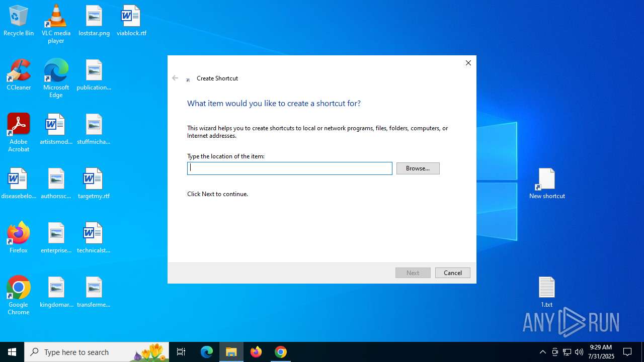
Task: Click the Cancel button in Create Shortcut
Action: point(452,273)
